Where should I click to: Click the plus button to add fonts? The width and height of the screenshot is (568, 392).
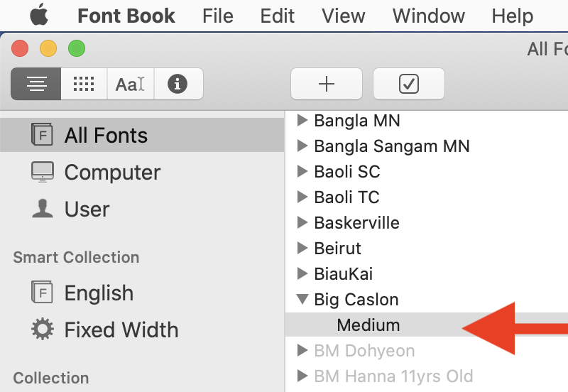[327, 84]
